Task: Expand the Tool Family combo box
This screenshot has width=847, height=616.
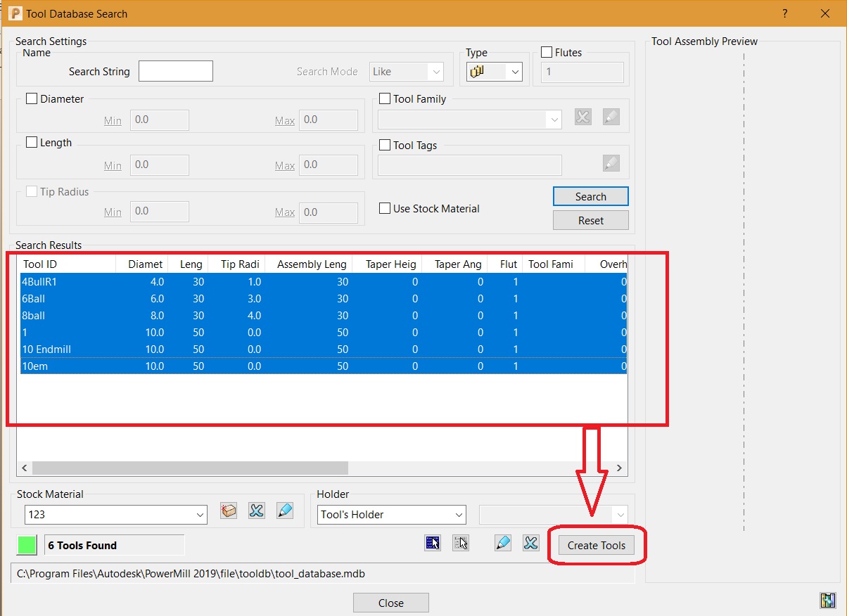Action: click(x=470, y=120)
